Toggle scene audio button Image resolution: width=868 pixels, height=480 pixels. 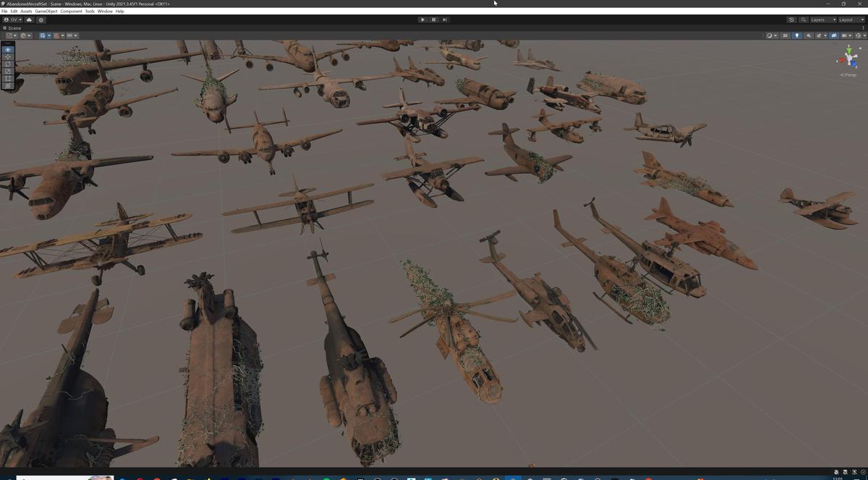809,35
